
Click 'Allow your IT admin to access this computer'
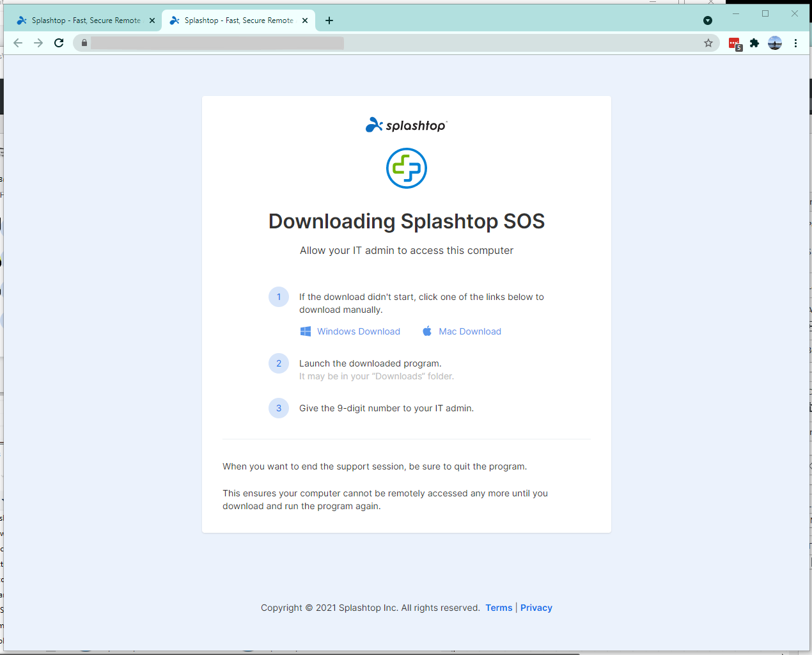coord(407,251)
